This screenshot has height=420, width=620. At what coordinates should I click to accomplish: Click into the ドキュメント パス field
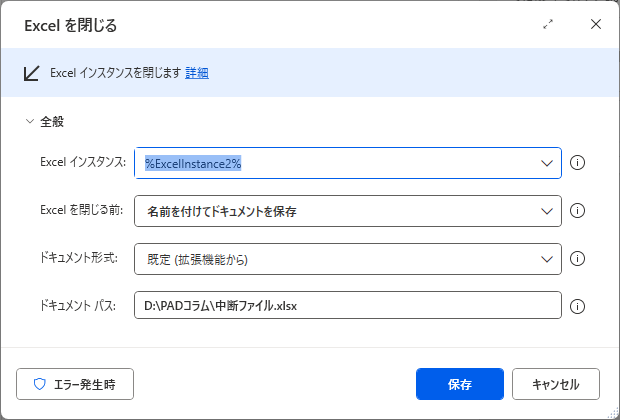click(x=348, y=305)
